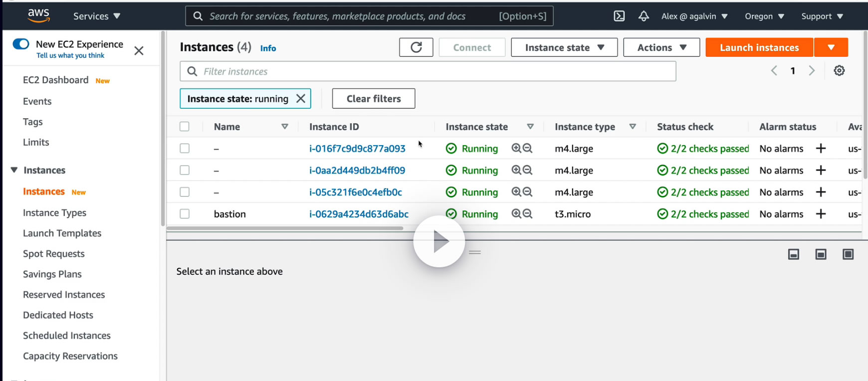The height and width of the screenshot is (381, 868).
Task: Open table preferences gear icon
Action: tap(839, 71)
